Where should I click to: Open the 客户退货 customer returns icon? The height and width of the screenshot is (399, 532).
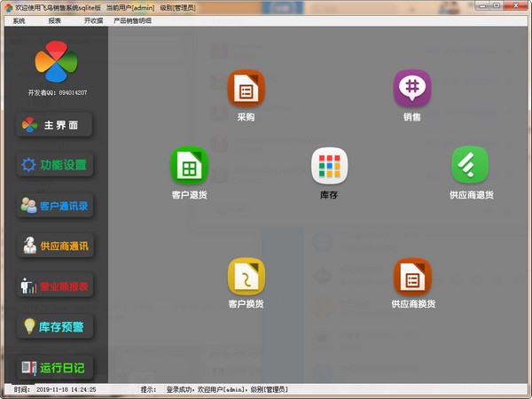click(189, 165)
